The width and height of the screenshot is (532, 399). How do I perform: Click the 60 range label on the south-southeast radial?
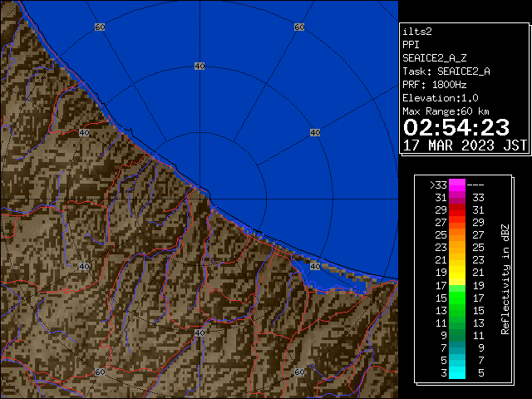coord(299,372)
